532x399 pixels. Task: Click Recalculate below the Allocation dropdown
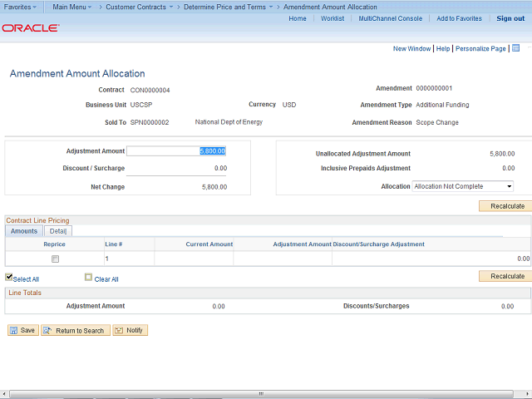point(505,205)
